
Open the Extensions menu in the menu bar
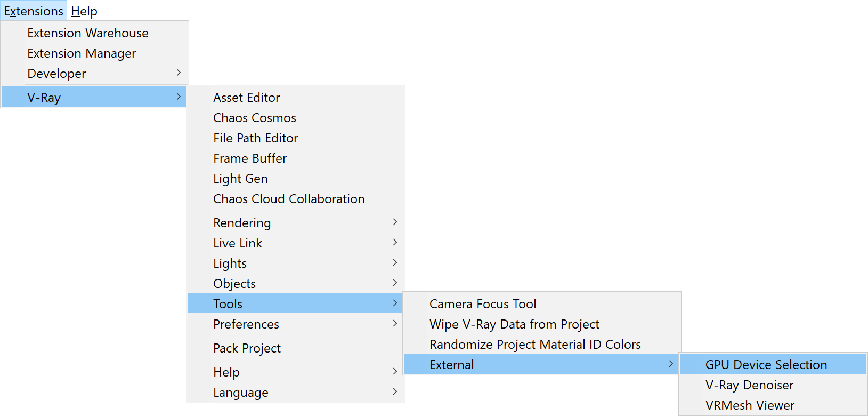click(x=34, y=11)
